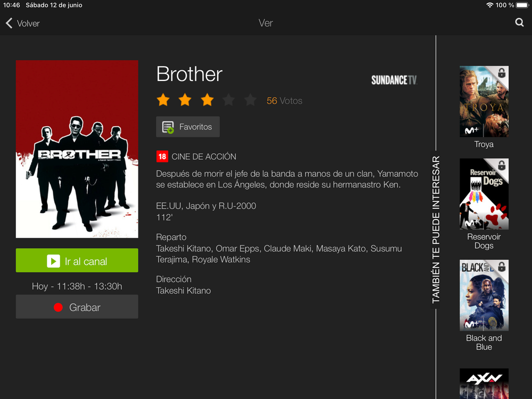532x399 pixels.
Task: Click the Brother movie poster
Action: point(77,149)
